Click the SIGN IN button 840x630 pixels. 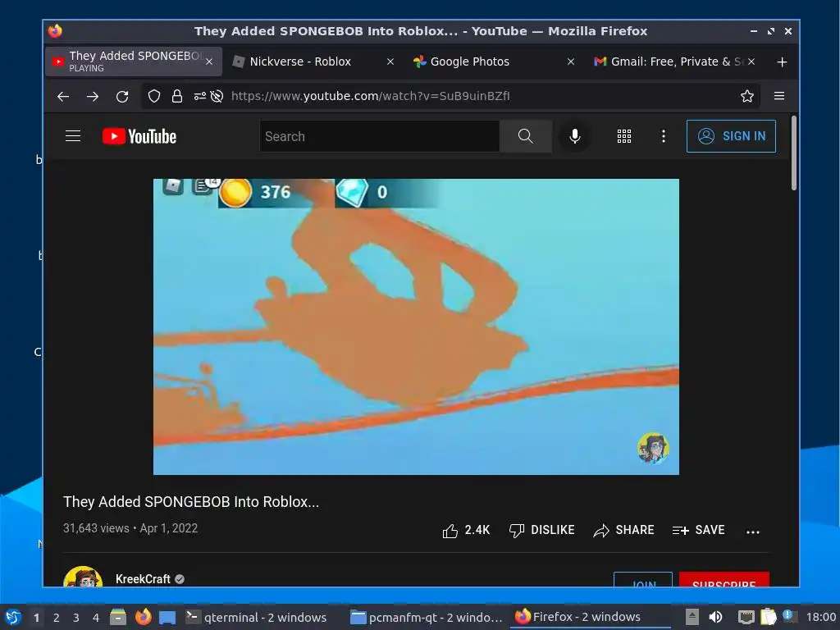click(731, 136)
